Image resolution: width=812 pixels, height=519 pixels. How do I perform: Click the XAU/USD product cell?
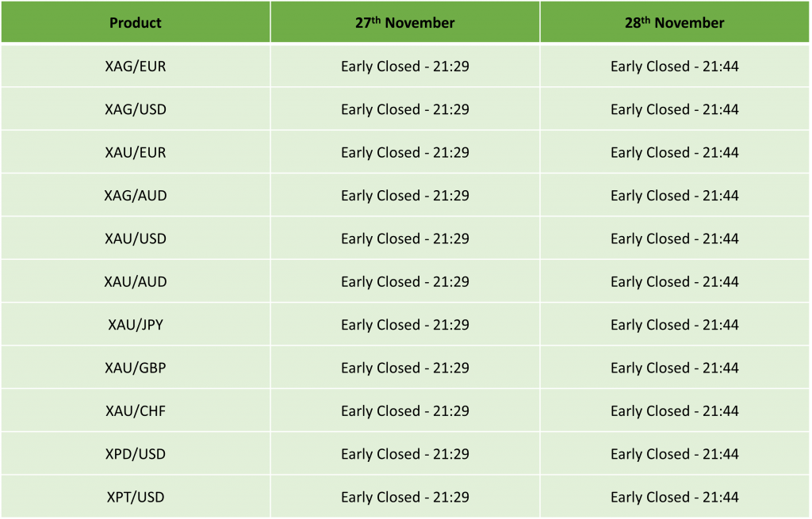(x=136, y=239)
